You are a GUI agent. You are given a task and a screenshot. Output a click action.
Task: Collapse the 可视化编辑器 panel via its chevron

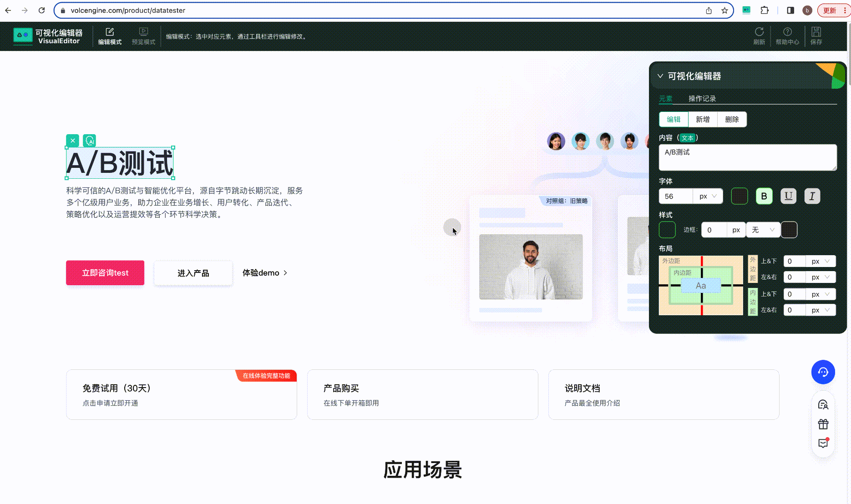[x=660, y=76]
